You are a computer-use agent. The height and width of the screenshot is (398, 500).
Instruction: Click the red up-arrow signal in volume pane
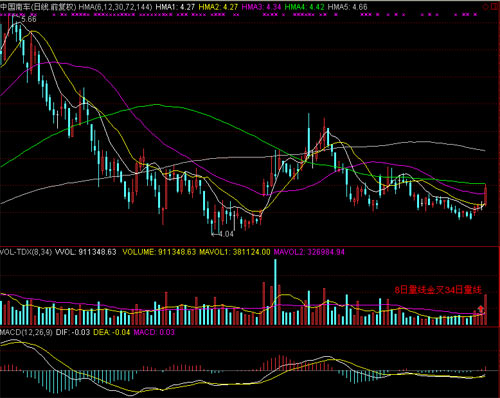[480, 308]
